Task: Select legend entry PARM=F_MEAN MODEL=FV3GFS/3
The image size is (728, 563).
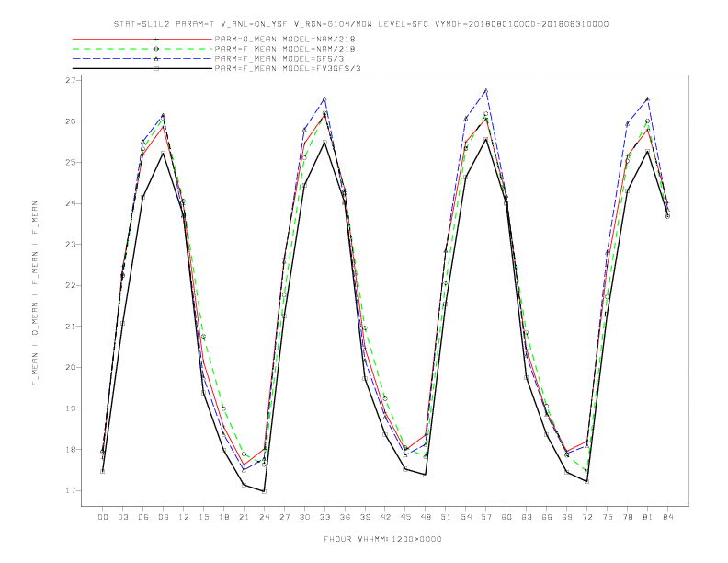Action: [288, 68]
